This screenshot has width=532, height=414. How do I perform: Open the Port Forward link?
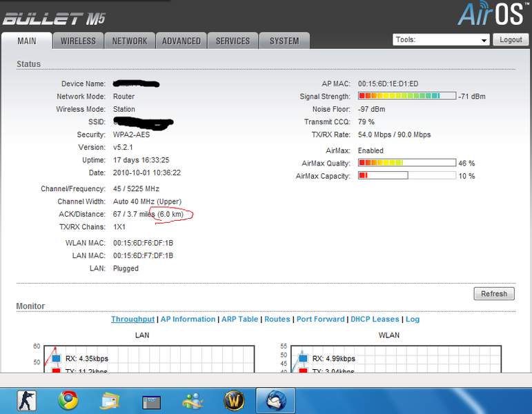click(x=320, y=319)
